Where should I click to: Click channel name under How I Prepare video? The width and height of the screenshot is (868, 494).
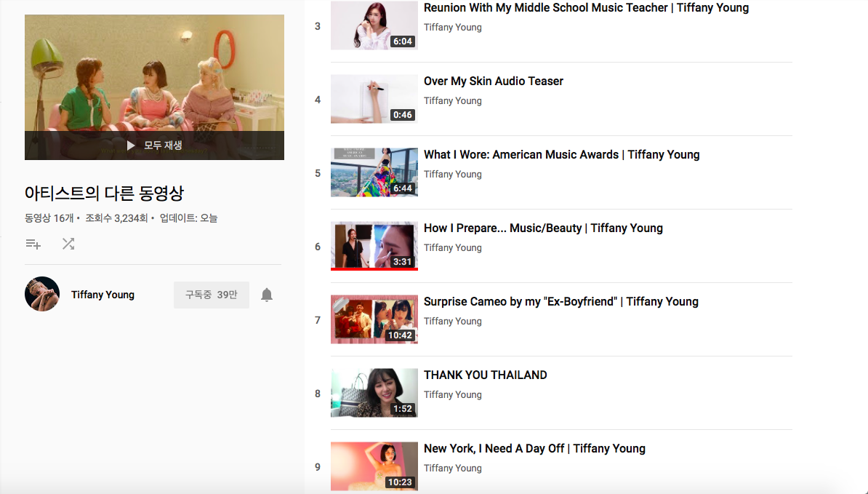coord(453,247)
